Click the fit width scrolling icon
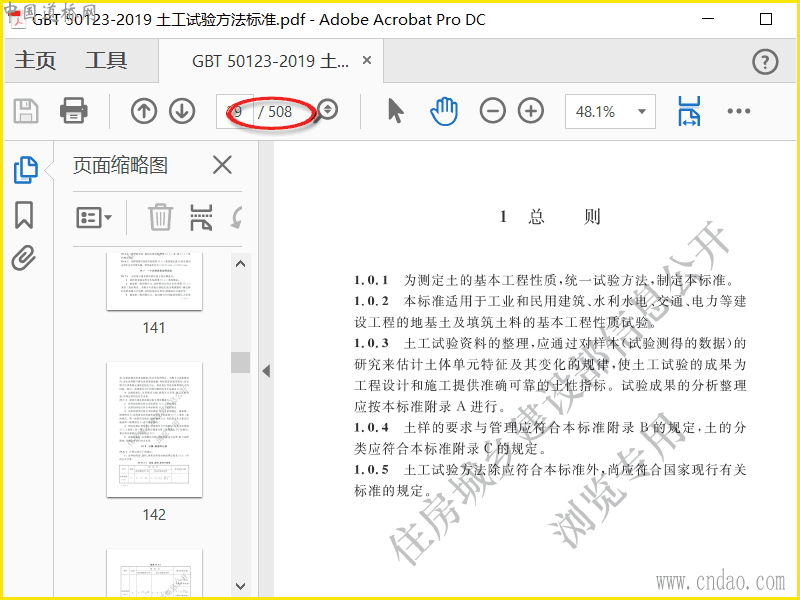The width and height of the screenshot is (800, 600). click(689, 111)
